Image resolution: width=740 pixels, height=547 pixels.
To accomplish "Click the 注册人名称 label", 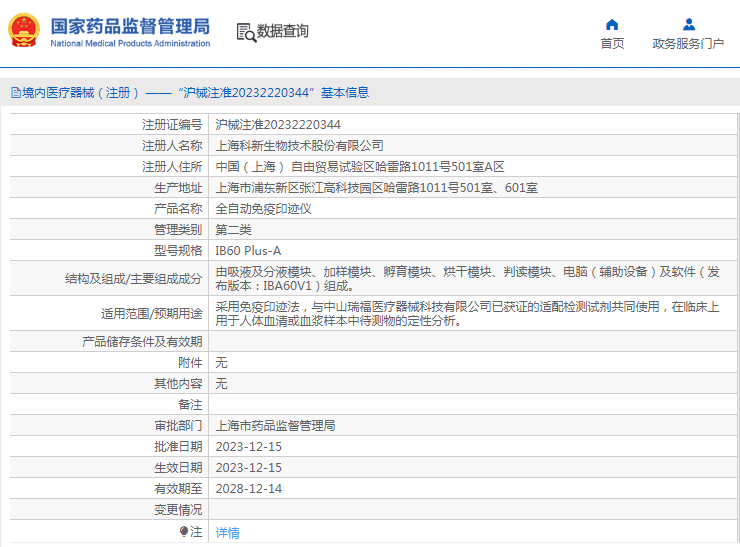I will pos(172,146).
